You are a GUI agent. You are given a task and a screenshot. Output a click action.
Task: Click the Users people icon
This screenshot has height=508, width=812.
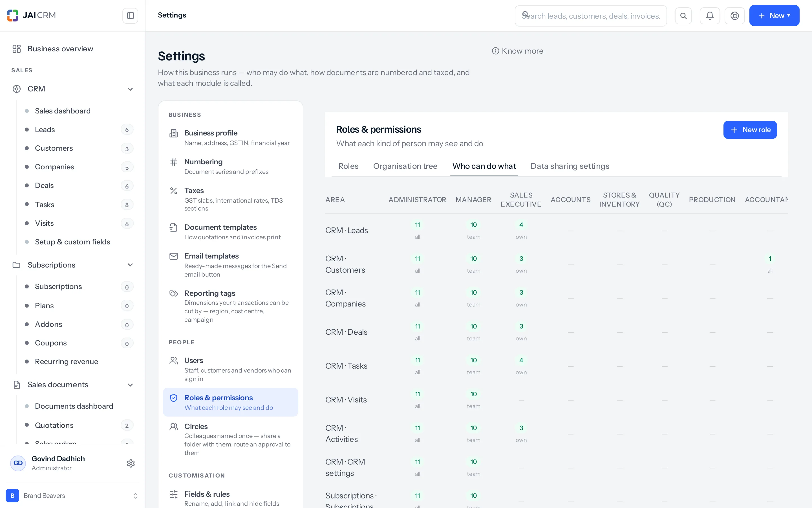pyautogui.click(x=173, y=361)
